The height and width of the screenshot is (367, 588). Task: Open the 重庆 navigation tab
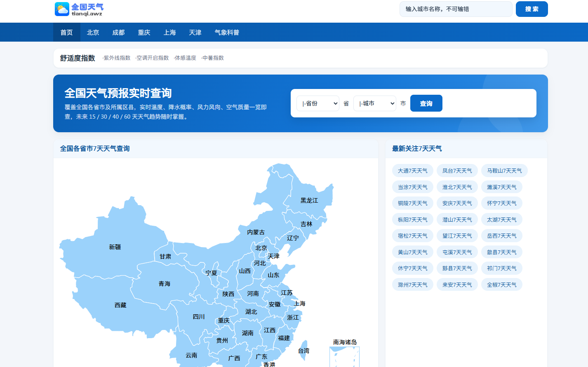pos(144,32)
